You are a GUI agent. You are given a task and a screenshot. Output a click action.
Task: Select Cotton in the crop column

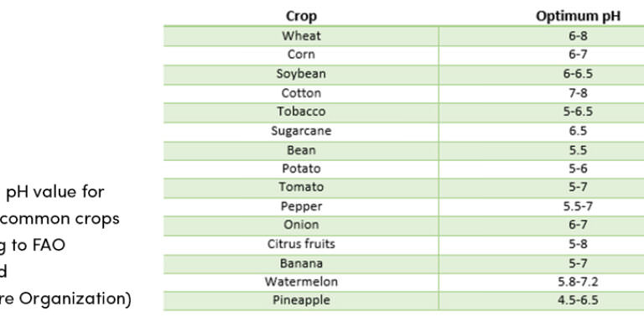click(301, 93)
